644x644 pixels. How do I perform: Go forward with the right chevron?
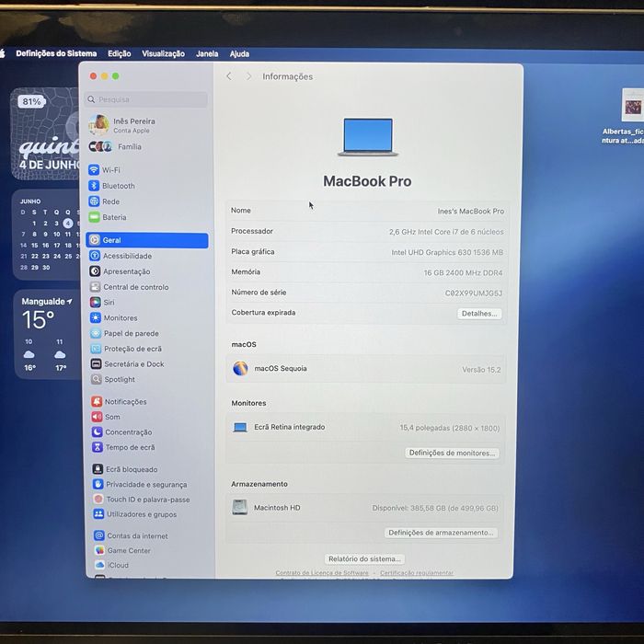(248, 76)
